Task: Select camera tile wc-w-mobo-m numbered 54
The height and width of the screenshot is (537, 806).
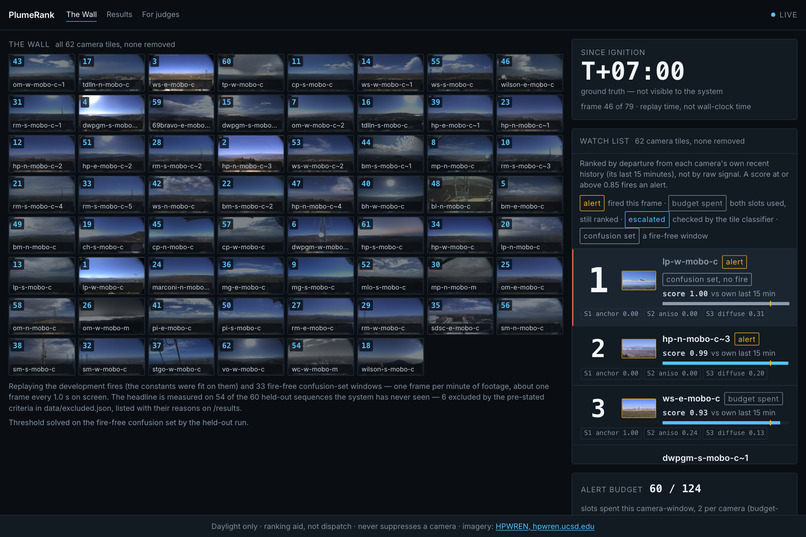Action: 321,357
